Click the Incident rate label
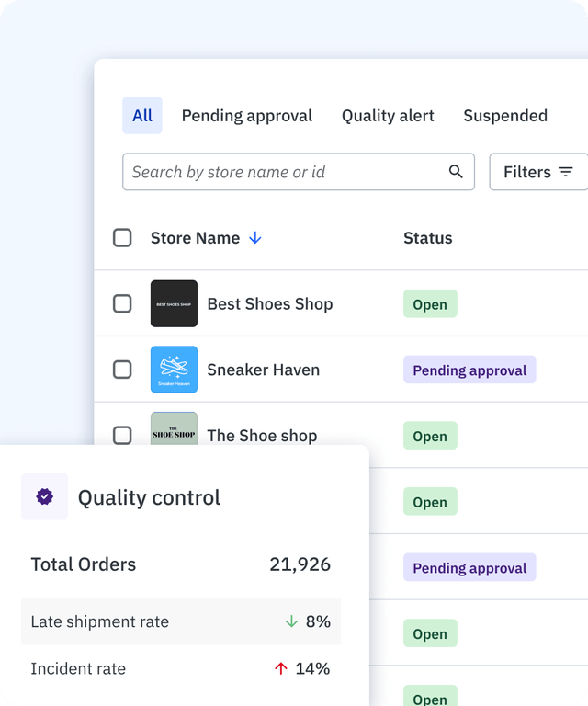 78,668
